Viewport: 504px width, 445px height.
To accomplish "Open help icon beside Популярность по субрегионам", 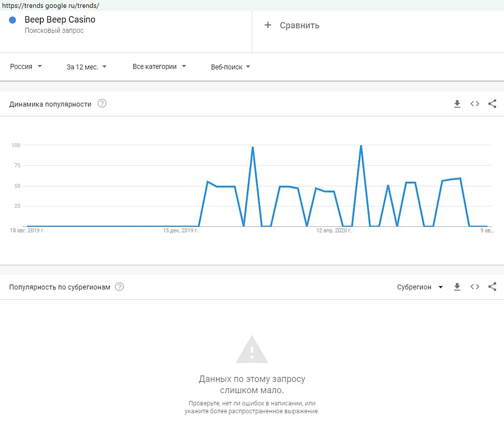I will [119, 287].
